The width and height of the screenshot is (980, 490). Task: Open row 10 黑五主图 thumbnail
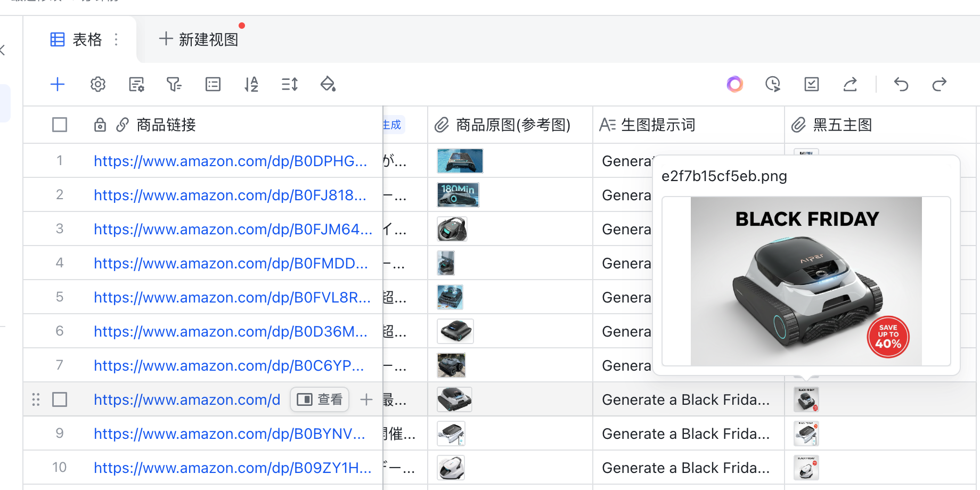806,468
